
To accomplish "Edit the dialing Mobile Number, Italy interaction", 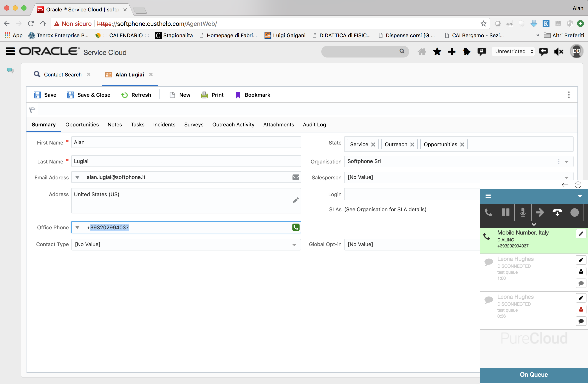I will click(581, 234).
